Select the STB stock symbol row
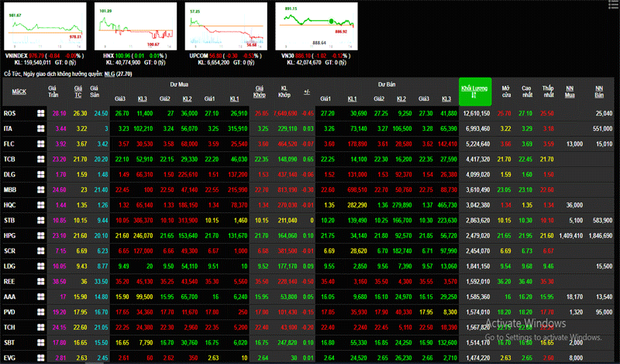This screenshot has width=620, height=364. 9,219
